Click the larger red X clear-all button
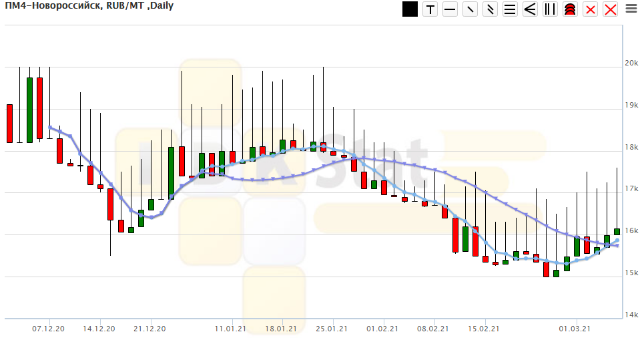 pos(610,9)
